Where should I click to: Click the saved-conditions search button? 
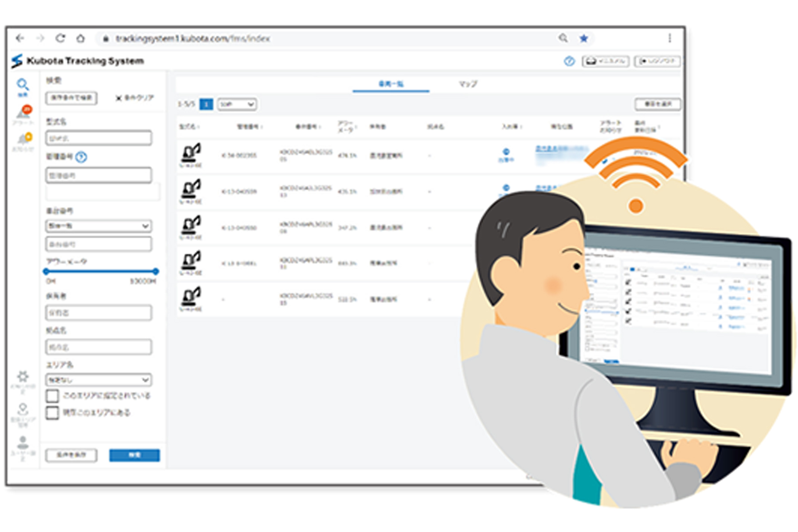(71, 98)
